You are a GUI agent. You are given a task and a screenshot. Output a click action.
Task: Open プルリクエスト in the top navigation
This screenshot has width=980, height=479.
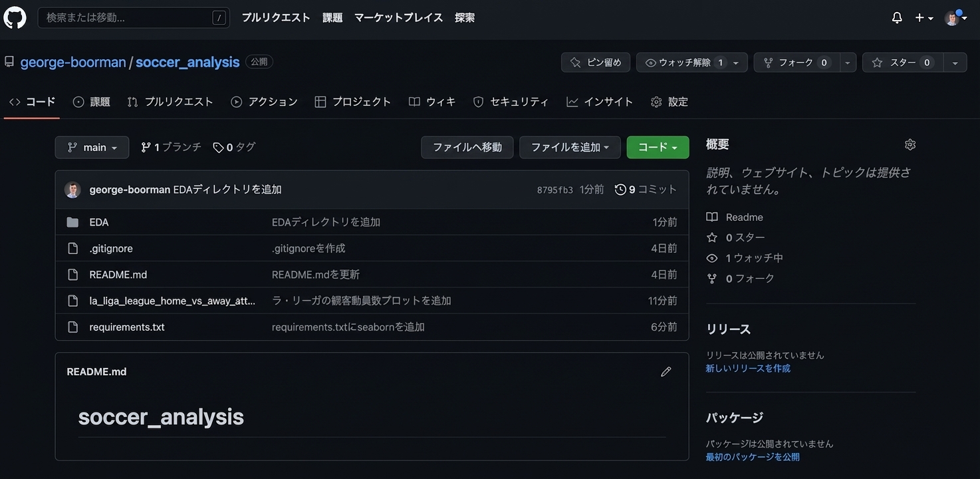[x=276, y=18]
